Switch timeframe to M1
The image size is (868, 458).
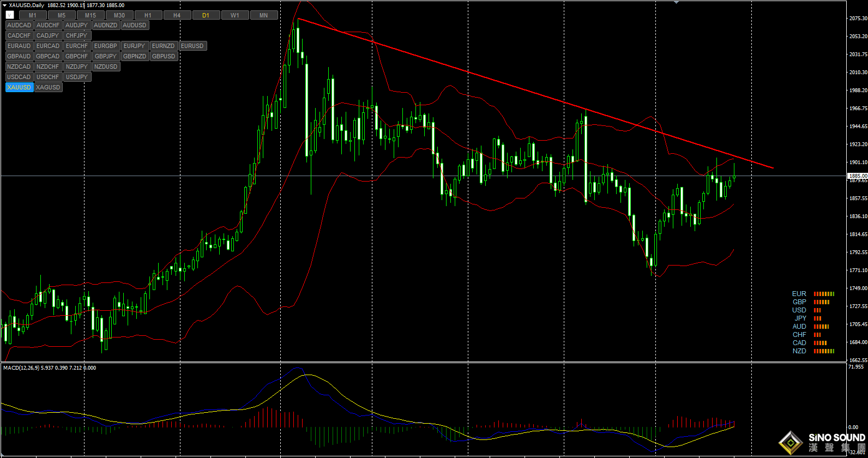[33, 15]
